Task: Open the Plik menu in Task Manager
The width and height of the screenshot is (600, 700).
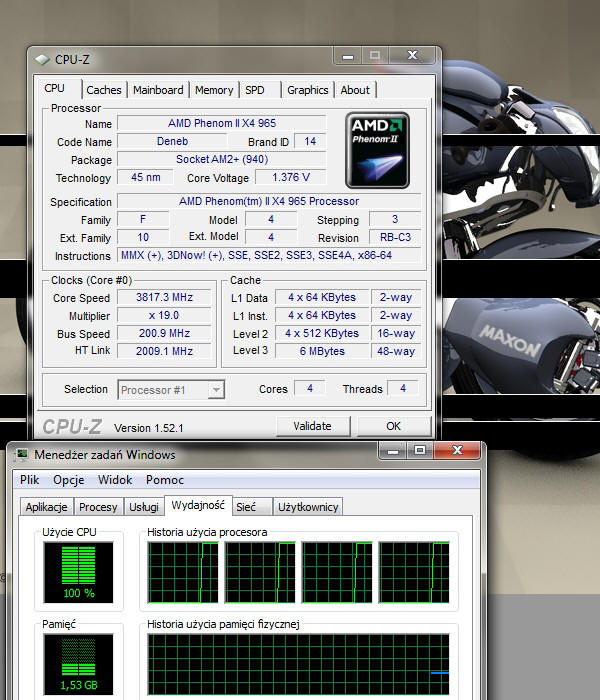Action: point(29,480)
